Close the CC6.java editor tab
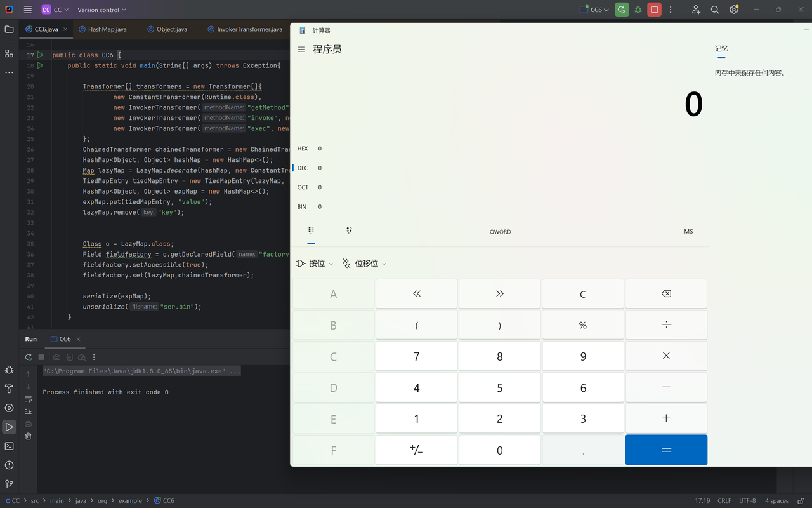The image size is (812, 508). [65, 29]
